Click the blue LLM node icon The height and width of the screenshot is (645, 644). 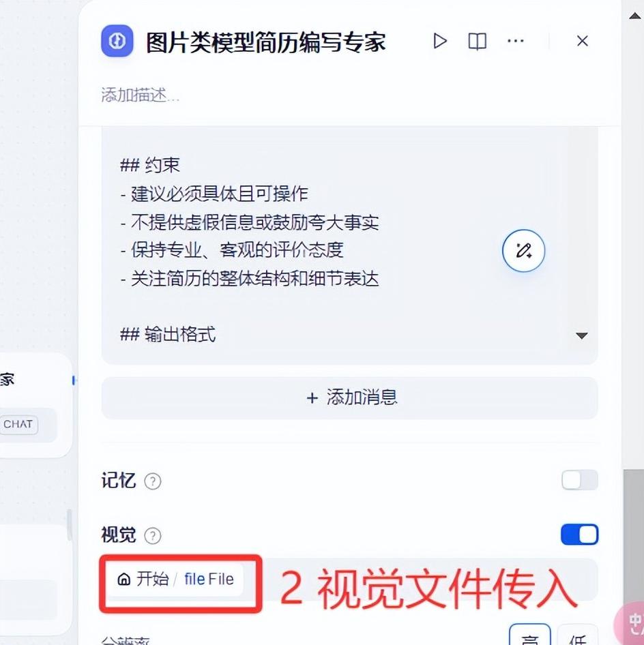pyautogui.click(x=117, y=41)
